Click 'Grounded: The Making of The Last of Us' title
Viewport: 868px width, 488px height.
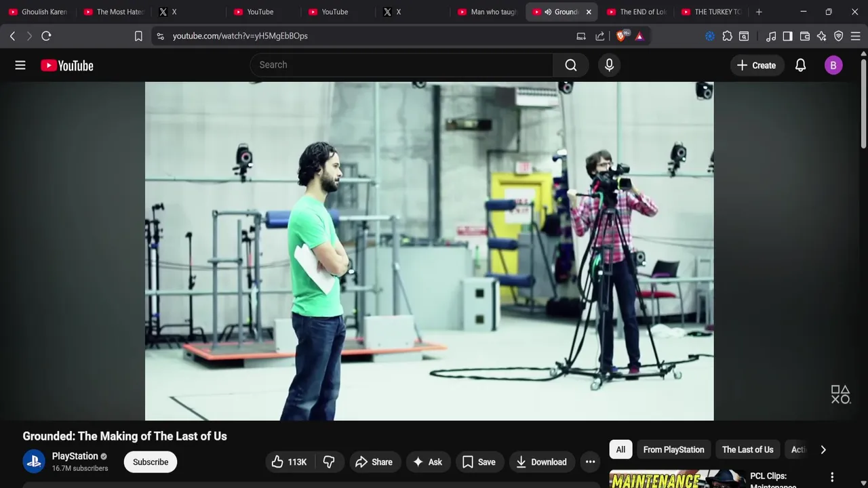[x=125, y=436]
